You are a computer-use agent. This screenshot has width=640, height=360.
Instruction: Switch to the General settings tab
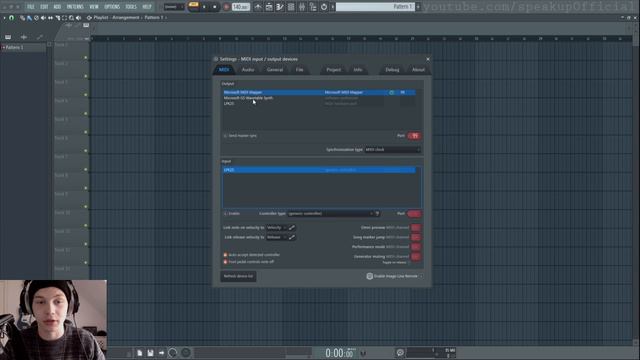point(275,70)
